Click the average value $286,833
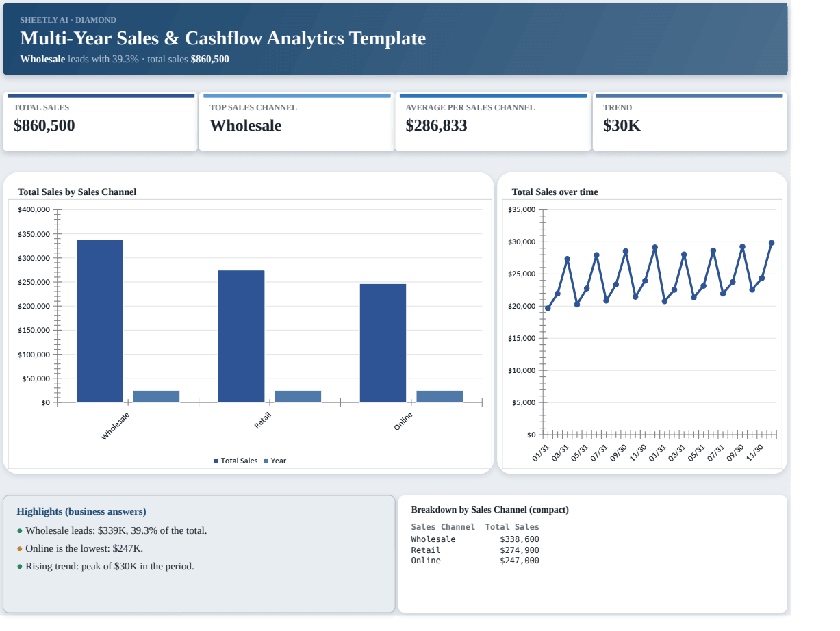 tap(437, 126)
